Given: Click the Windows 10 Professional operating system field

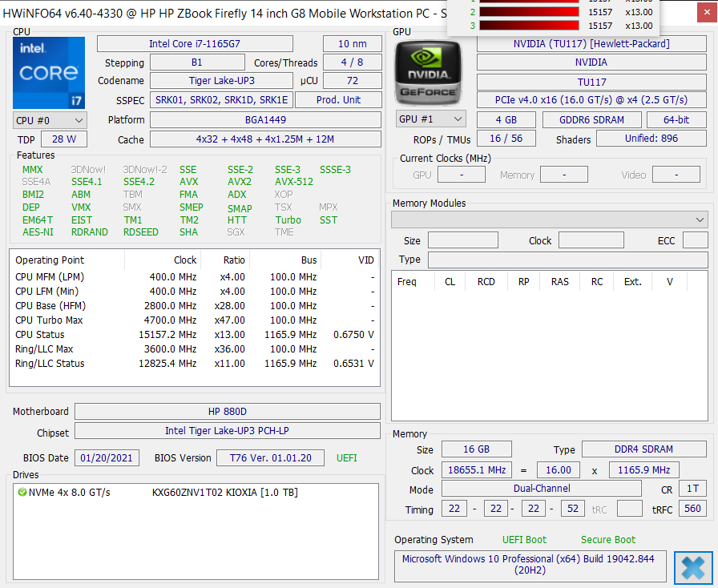Looking at the screenshot, I should coord(530,565).
